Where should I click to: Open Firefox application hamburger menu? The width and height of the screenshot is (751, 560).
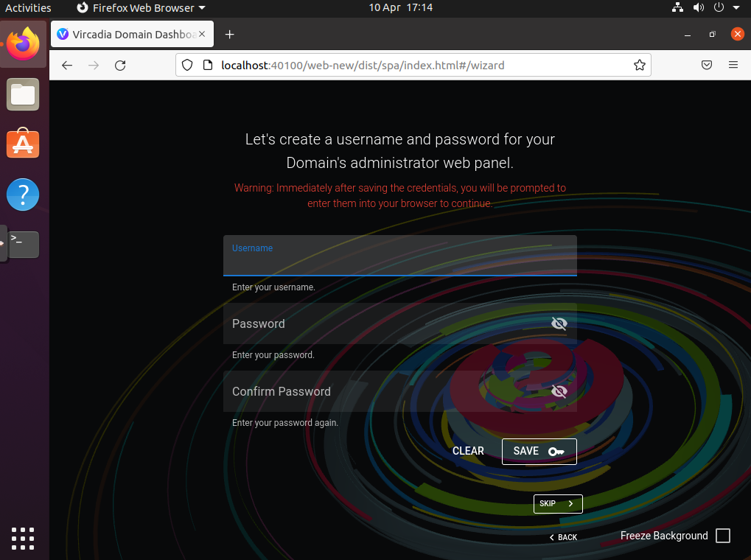point(733,65)
